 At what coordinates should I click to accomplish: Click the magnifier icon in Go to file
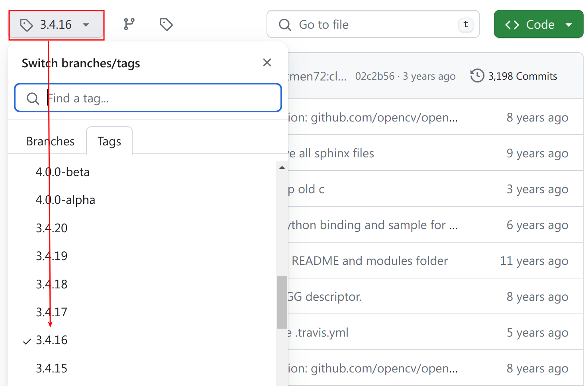pos(285,25)
